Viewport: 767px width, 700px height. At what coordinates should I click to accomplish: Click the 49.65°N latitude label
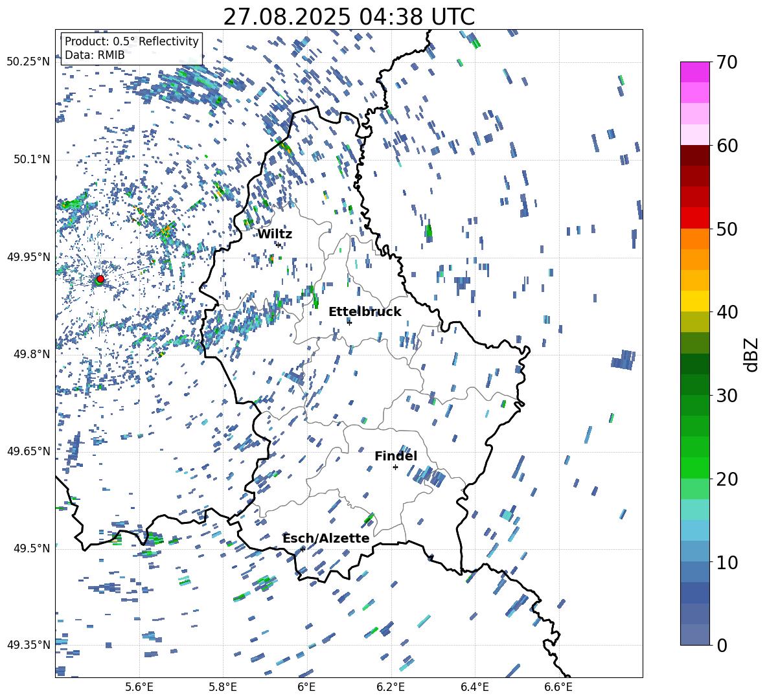pyautogui.click(x=29, y=451)
